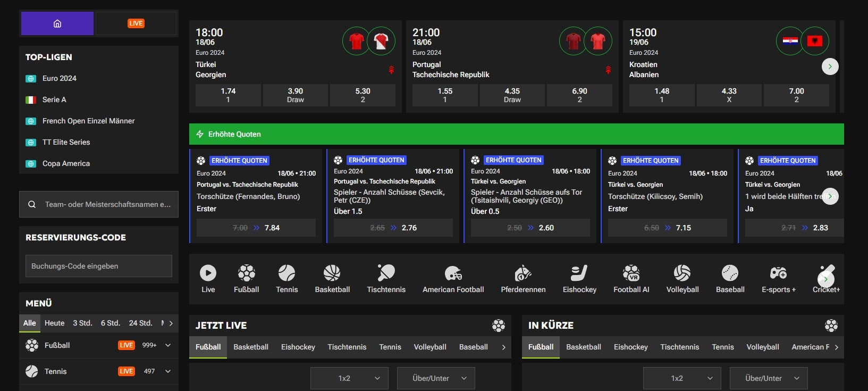Select Tischtennis tab in In Kürze
The height and width of the screenshot is (391, 868).
[x=679, y=347]
